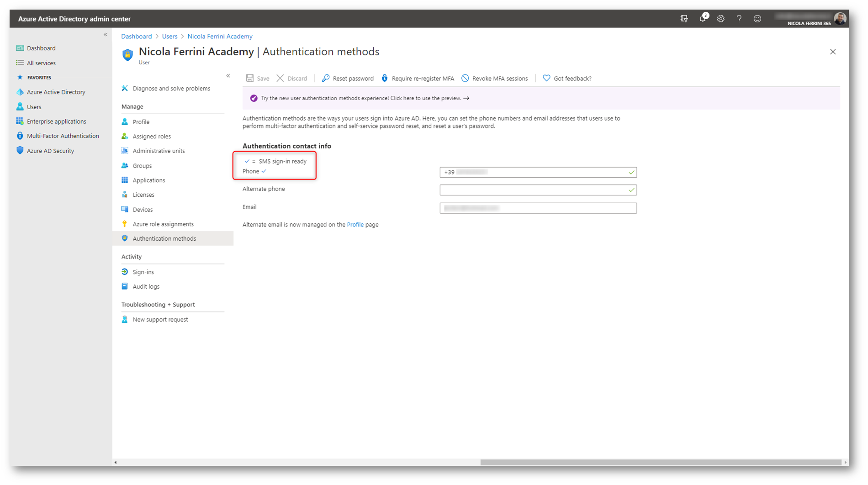Open the Cloud Shell directory filter icon
The width and height of the screenshot is (868, 485).
point(684,19)
